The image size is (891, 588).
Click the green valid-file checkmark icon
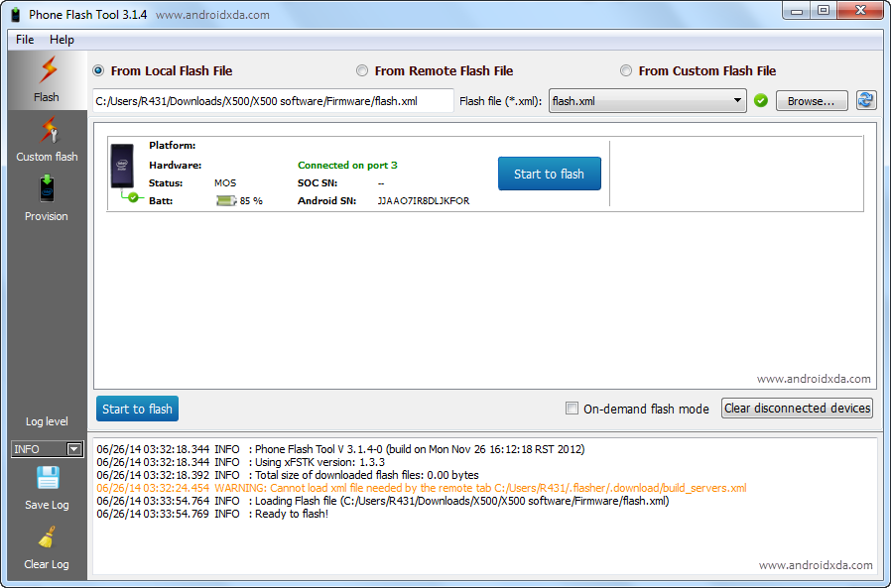[x=761, y=100]
